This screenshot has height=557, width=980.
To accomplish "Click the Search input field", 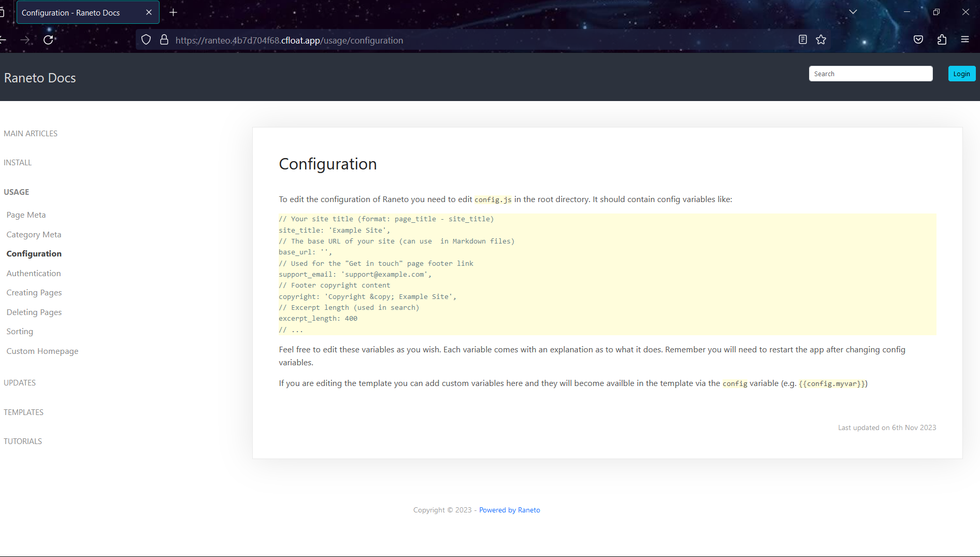I will coord(871,74).
